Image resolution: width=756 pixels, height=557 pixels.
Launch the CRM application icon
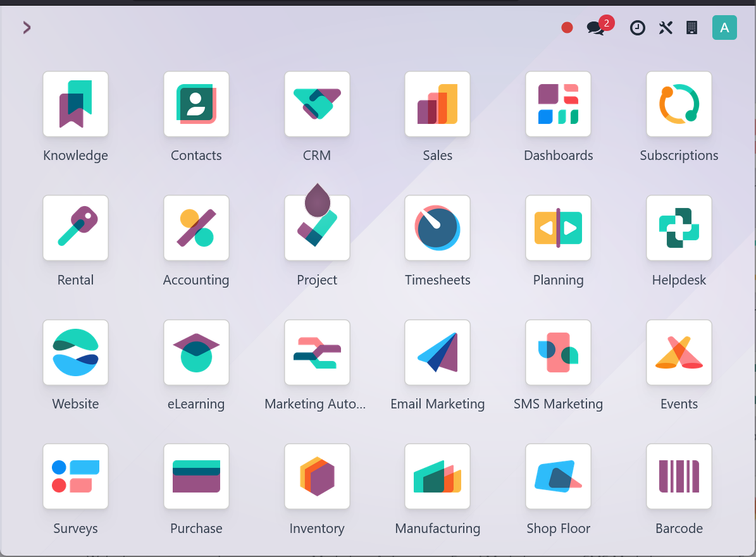(317, 104)
